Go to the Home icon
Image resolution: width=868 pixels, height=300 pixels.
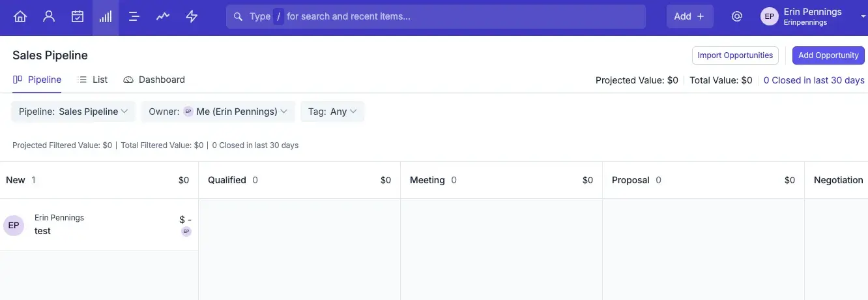tap(20, 17)
